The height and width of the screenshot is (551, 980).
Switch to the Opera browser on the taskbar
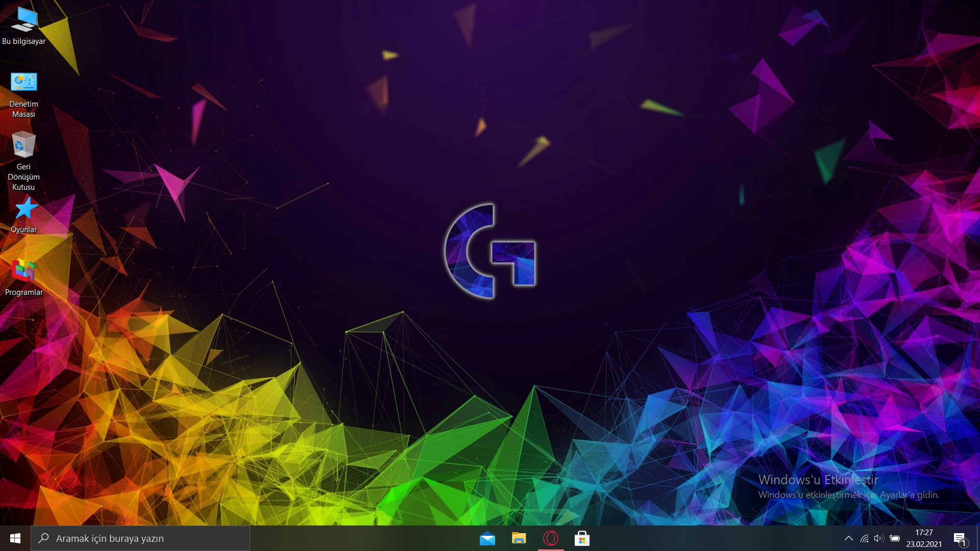coord(551,538)
